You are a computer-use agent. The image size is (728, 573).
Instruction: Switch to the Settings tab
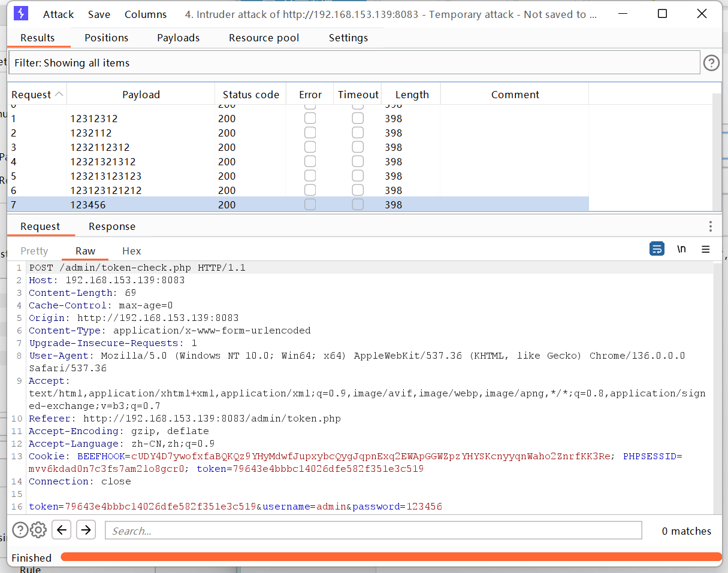coord(348,38)
